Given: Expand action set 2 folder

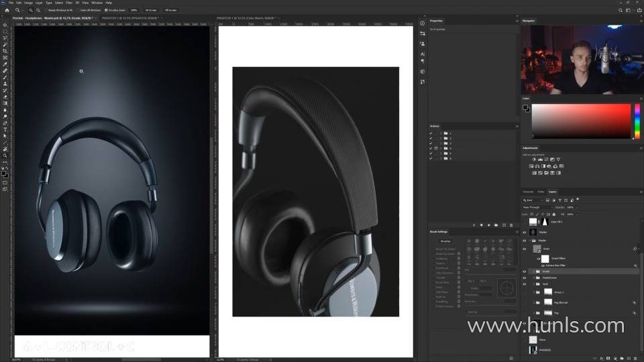Looking at the screenshot, I should (441, 138).
